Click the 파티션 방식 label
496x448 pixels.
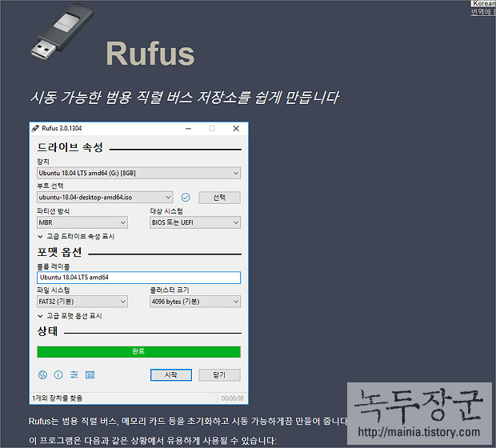click(x=53, y=211)
